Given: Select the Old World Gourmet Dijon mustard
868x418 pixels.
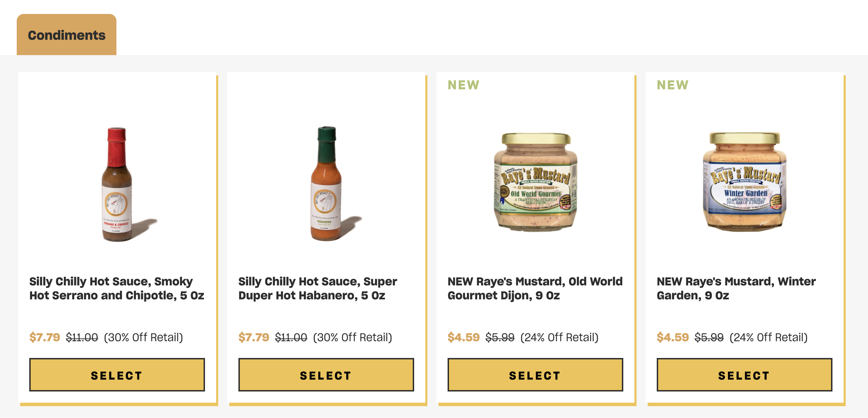Looking at the screenshot, I should click(x=535, y=375).
